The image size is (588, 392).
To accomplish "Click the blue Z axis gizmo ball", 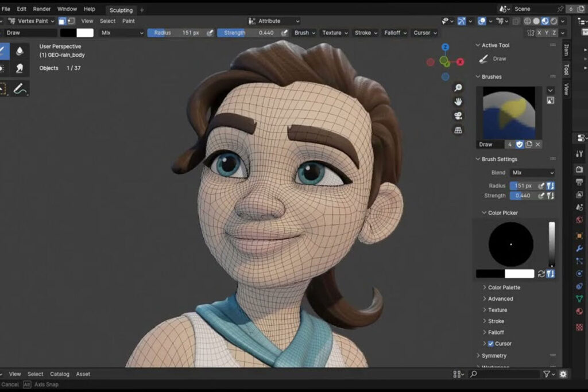I will [445, 47].
